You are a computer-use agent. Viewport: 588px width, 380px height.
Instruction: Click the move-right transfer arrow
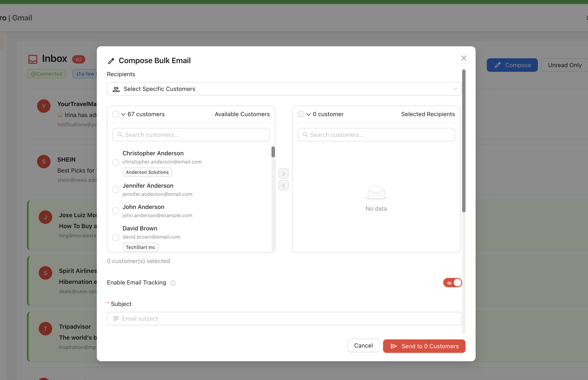coord(283,174)
